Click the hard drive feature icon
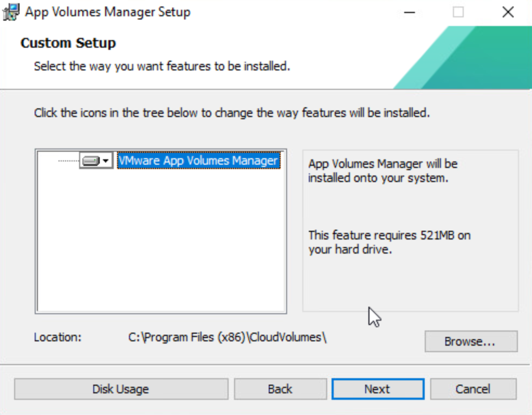This screenshot has height=415, width=532. pyautogui.click(x=91, y=161)
